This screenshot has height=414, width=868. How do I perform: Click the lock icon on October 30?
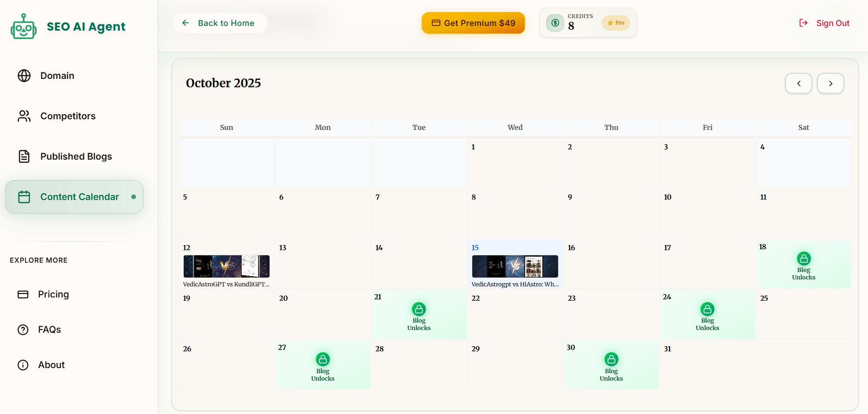click(x=611, y=360)
